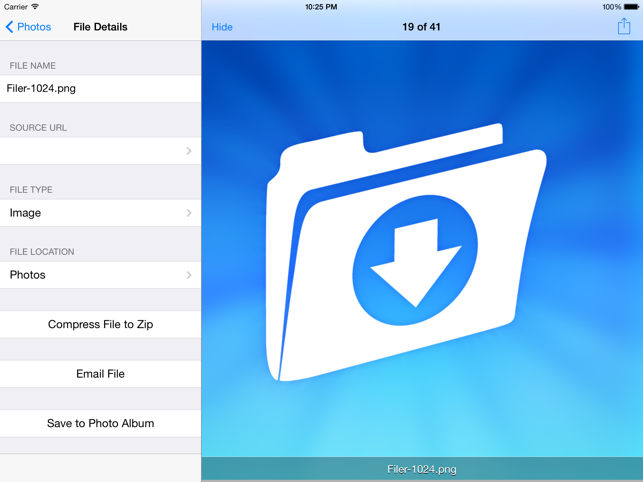Click the File Details header title
643x482 pixels.
(100, 27)
